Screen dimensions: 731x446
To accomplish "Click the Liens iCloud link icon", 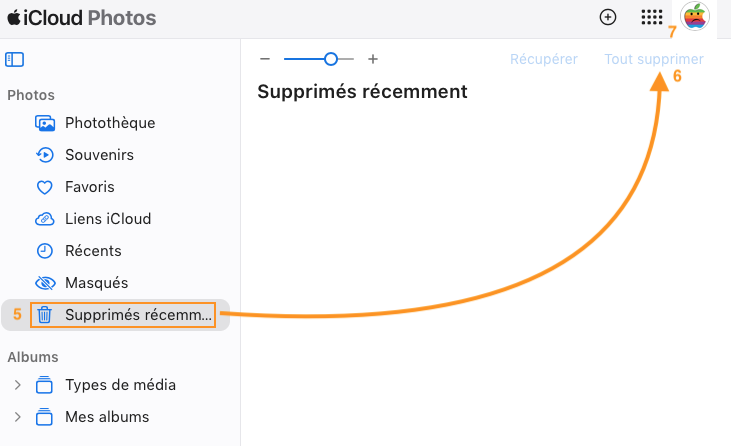I will click(44, 219).
